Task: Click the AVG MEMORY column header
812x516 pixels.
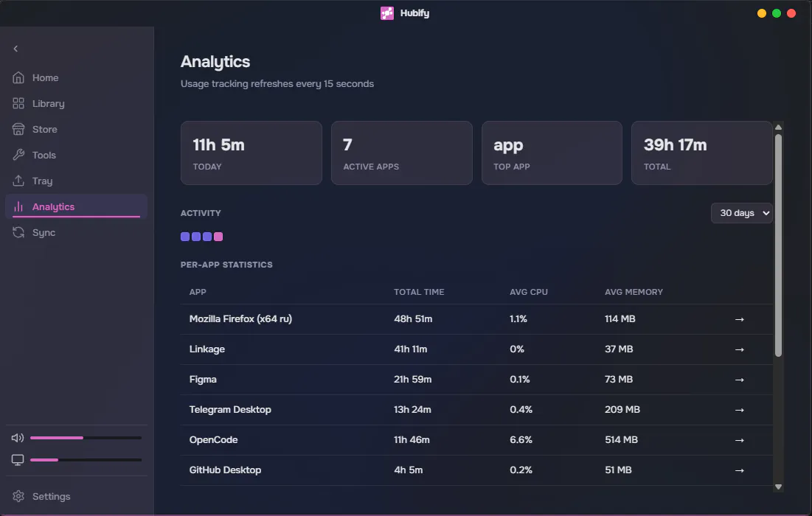Action: [x=634, y=292]
